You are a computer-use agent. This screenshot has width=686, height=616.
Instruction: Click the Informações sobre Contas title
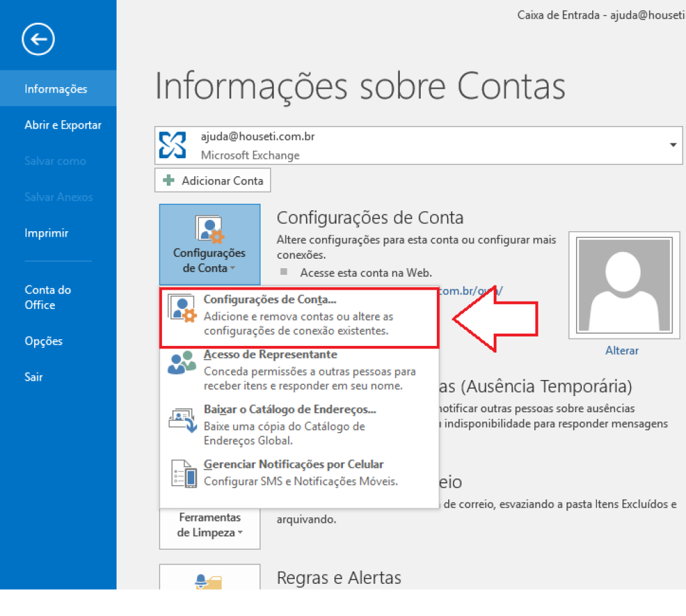click(360, 86)
